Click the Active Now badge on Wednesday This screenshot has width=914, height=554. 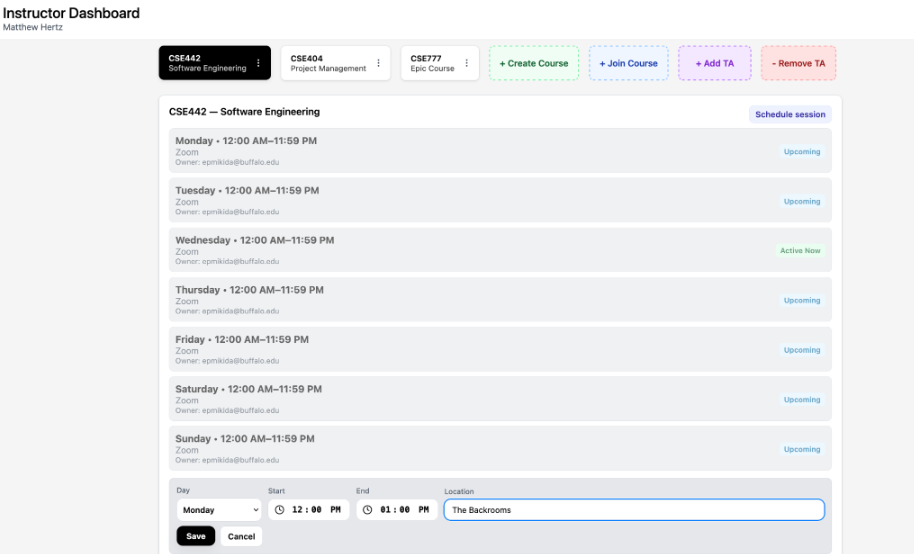pos(800,251)
